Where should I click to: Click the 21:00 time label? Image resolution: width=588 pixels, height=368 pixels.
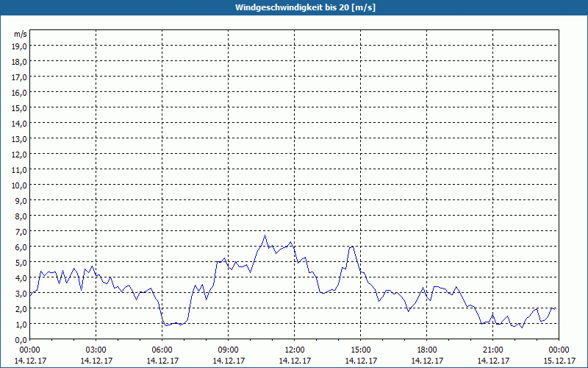[492, 350]
